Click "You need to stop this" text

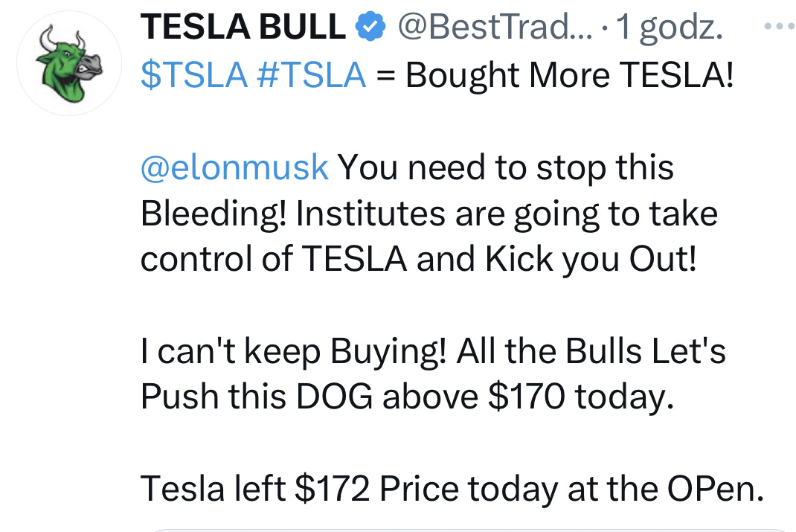[x=506, y=167]
